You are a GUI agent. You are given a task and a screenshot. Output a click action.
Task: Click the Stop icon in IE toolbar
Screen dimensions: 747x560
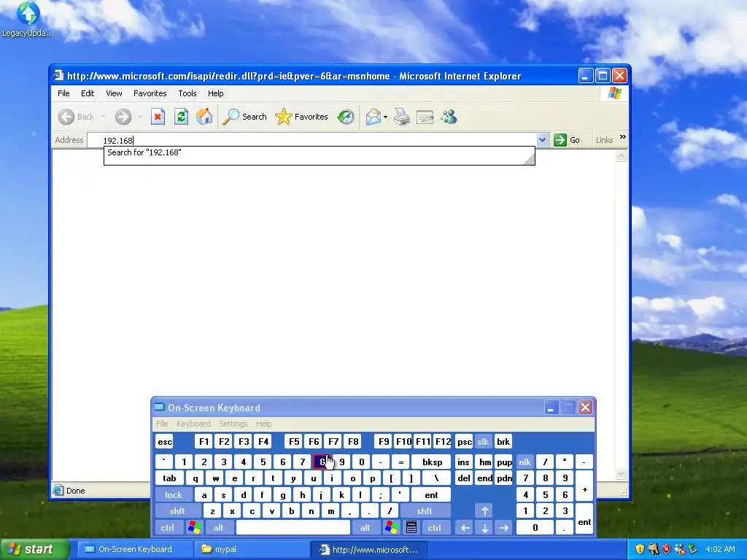(158, 117)
